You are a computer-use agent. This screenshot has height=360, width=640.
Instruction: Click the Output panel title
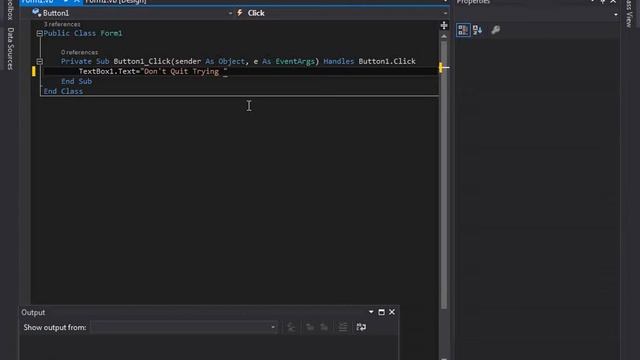[x=33, y=312]
